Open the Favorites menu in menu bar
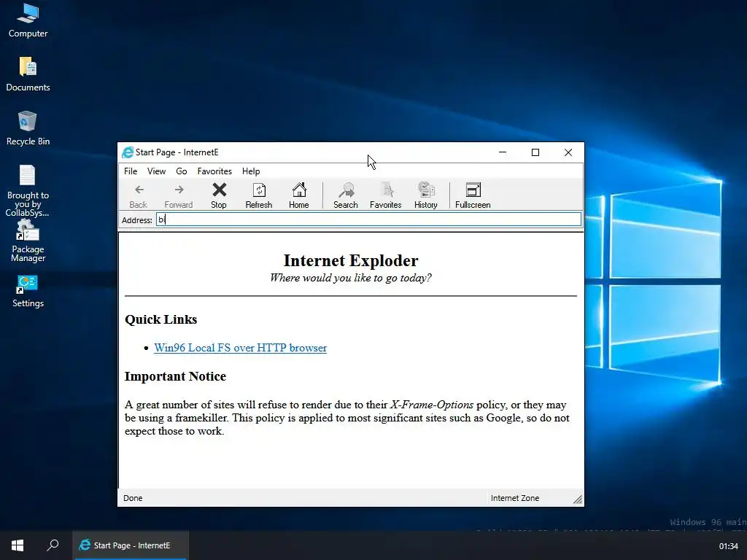 click(214, 171)
